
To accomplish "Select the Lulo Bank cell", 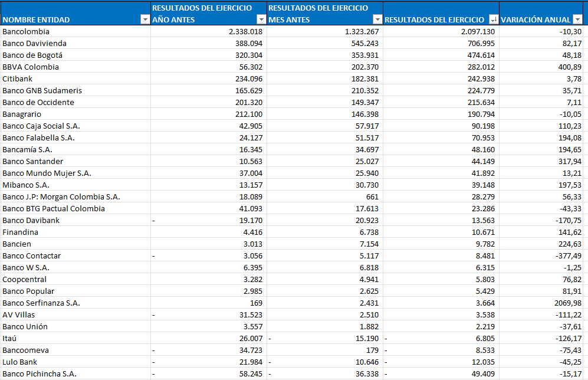I will click(75, 362).
